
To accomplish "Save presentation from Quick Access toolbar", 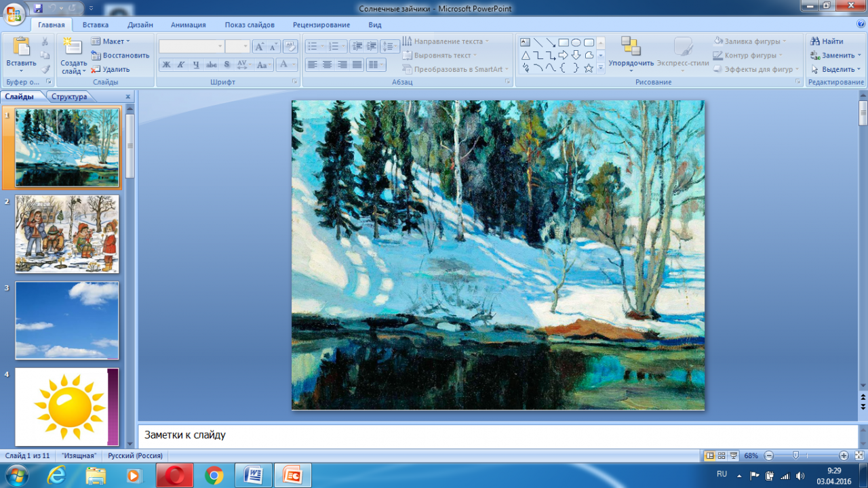I will click(x=38, y=8).
